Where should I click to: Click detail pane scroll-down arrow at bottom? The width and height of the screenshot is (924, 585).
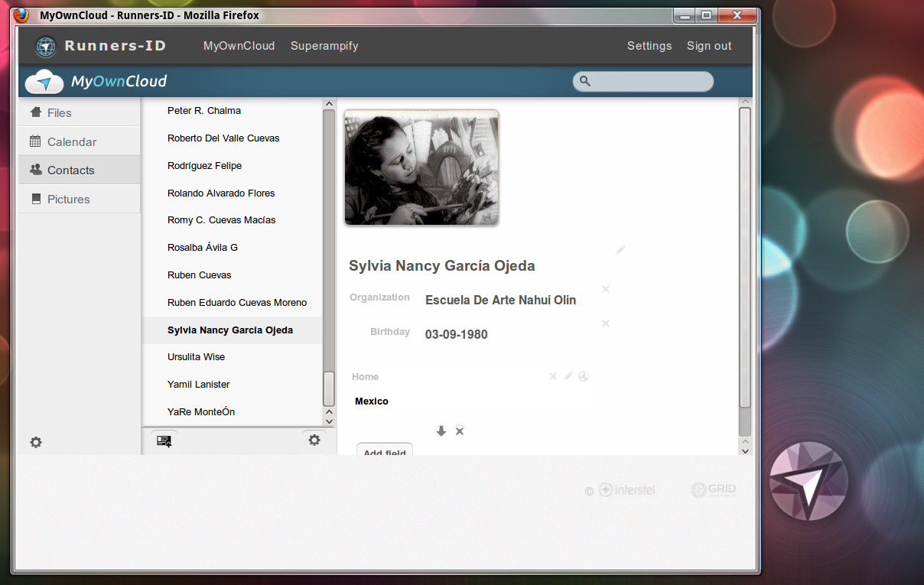[x=745, y=450]
